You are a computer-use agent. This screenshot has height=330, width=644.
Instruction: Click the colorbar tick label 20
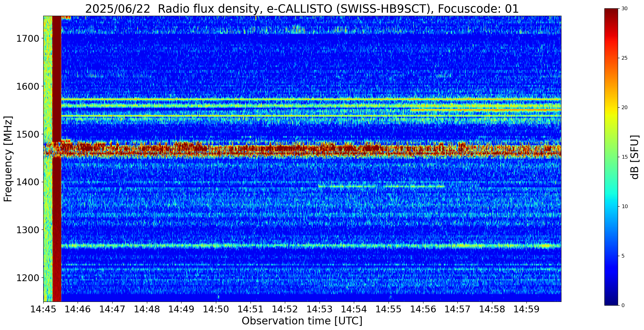625,108
